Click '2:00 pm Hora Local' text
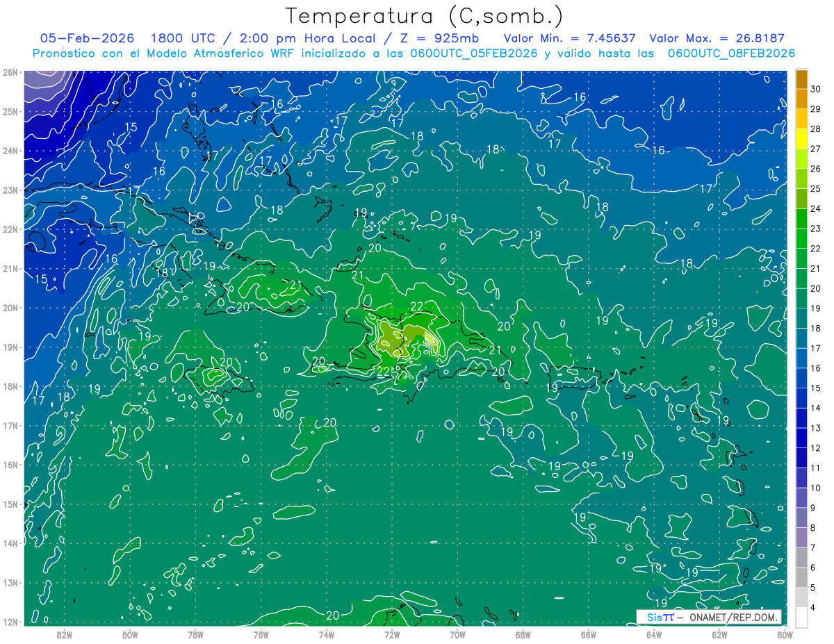Viewport: 834px width, 644px height. pyautogui.click(x=306, y=38)
